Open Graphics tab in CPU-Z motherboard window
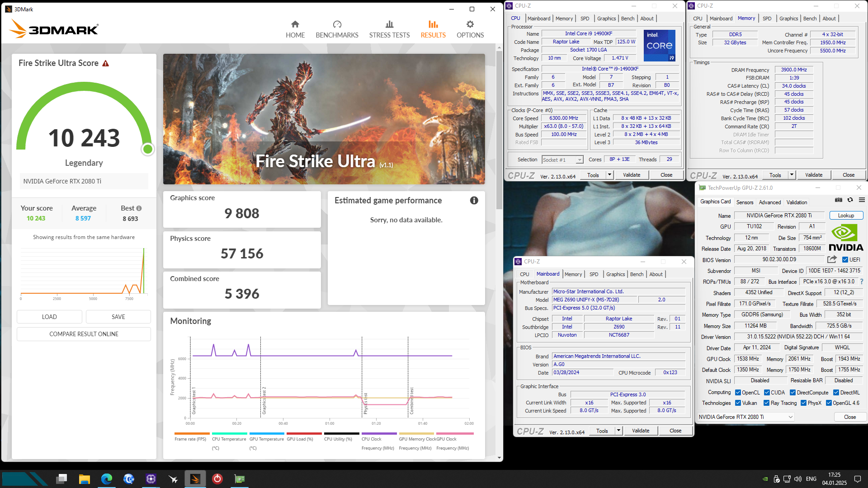868x488 pixels. pyautogui.click(x=615, y=274)
